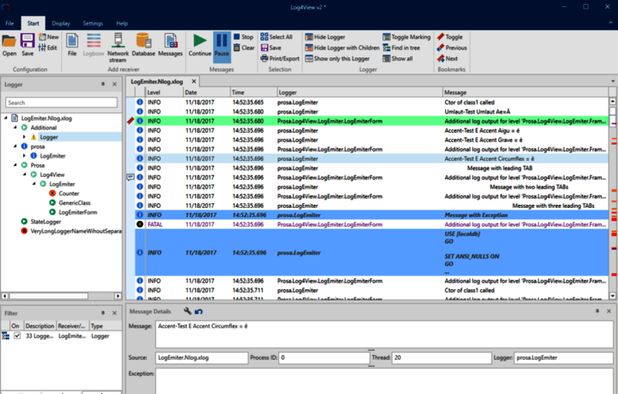Collapse the capitalized Prosa tree node

(x=15, y=165)
